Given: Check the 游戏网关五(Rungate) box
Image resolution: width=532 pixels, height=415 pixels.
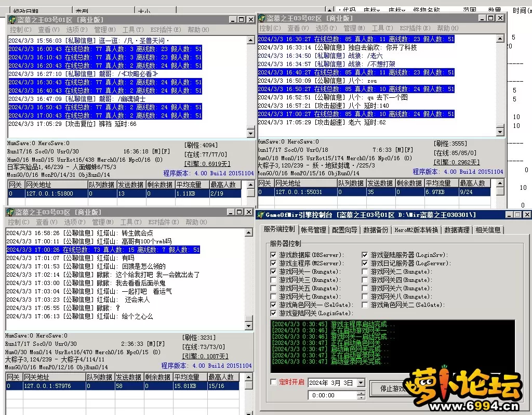Looking at the screenshot, I should click(273, 288).
